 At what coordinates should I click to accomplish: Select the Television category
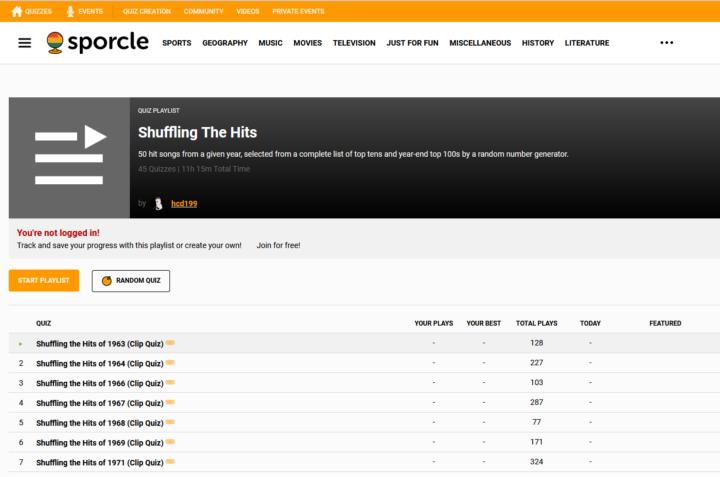click(354, 43)
